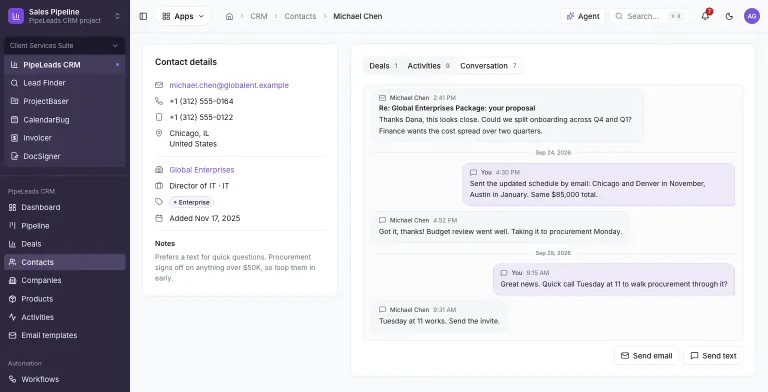This screenshot has width=768, height=392.
Task: Go to Email templates in sidebar
Action: (x=65, y=335)
